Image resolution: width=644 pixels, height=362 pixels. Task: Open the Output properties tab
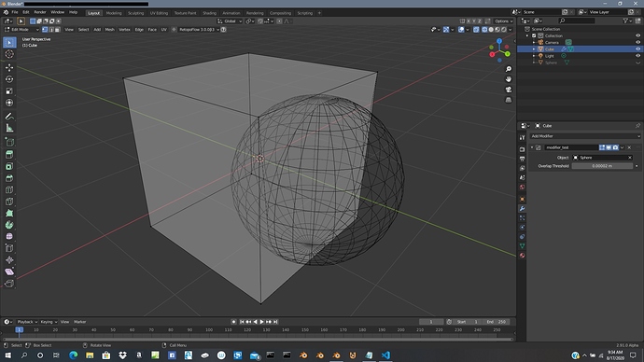[x=522, y=159]
